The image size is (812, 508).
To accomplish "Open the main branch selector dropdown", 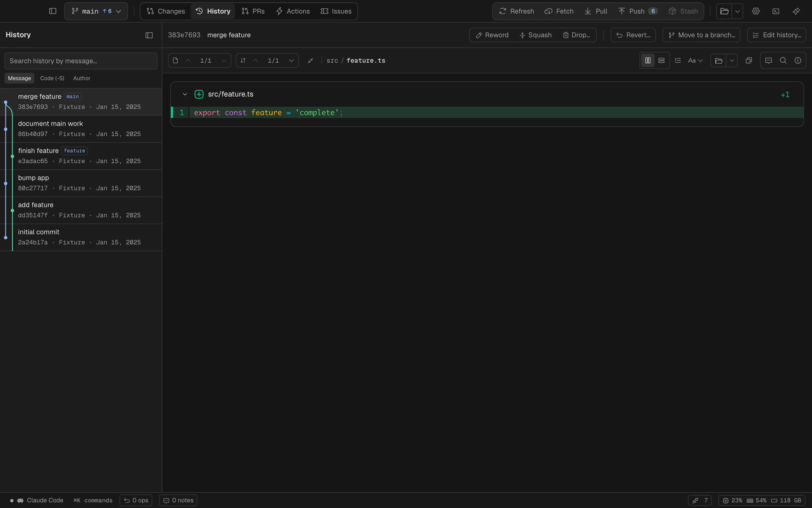I will tap(96, 11).
